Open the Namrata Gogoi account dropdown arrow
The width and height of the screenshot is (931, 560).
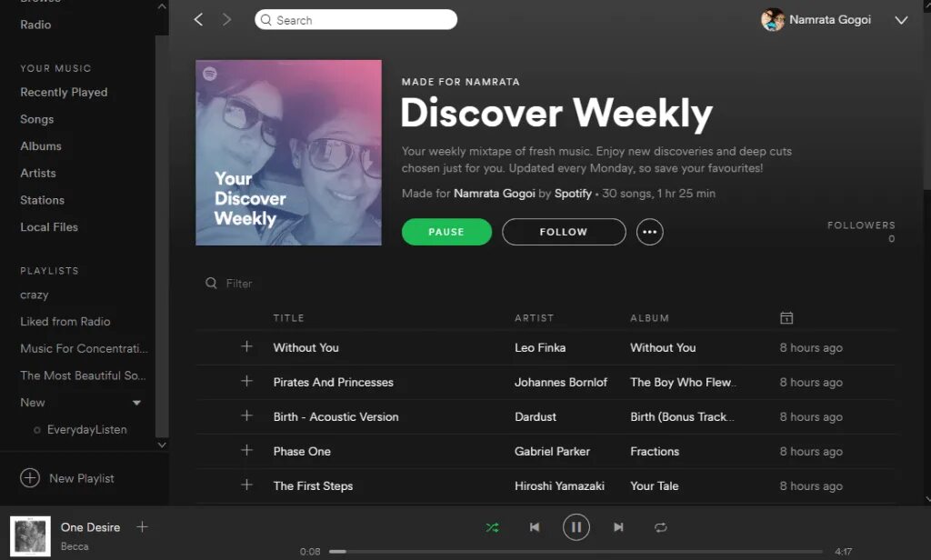(x=901, y=20)
